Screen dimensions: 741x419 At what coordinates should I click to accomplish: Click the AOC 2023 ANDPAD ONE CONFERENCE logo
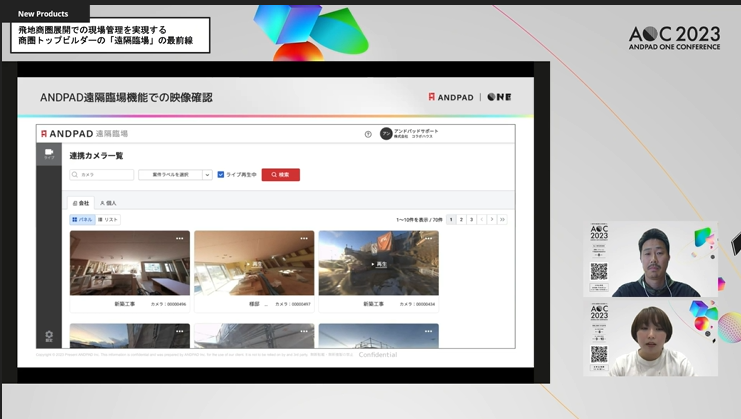(x=674, y=38)
